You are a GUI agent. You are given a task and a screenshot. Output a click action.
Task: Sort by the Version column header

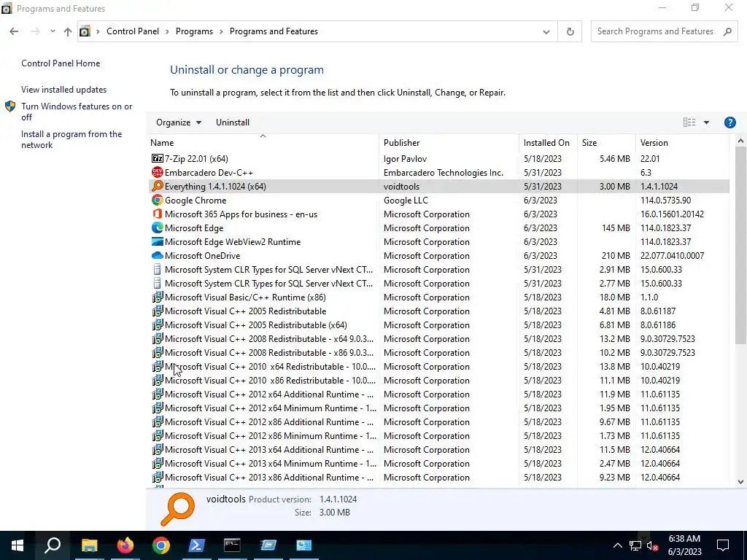point(682,142)
